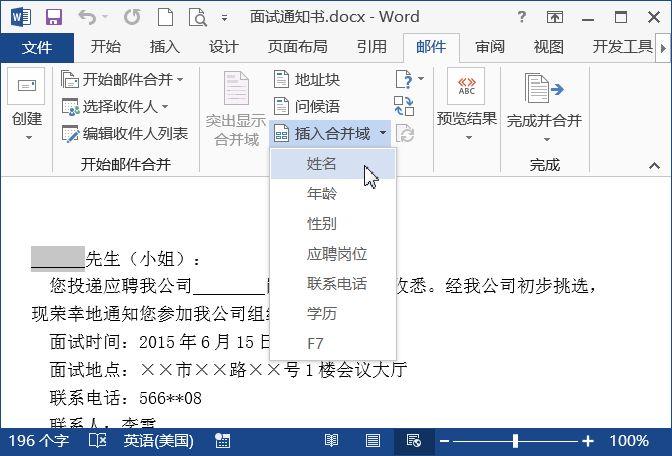
Task: Save the document with the floppy disk icon
Action: coord(54,17)
